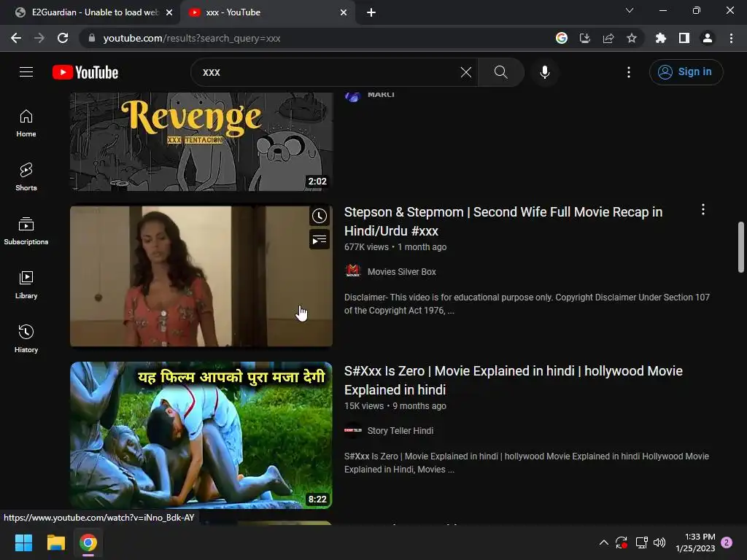Click Story Teller Hindi channel avatar

(x=353, y=430)
